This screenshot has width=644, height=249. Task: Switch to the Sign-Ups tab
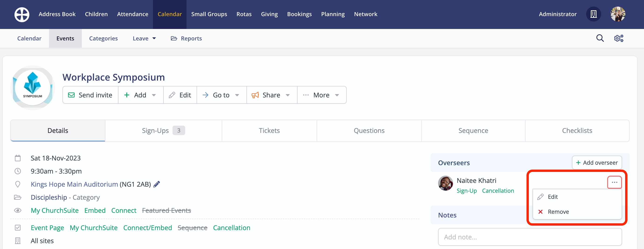coord(163,131)
